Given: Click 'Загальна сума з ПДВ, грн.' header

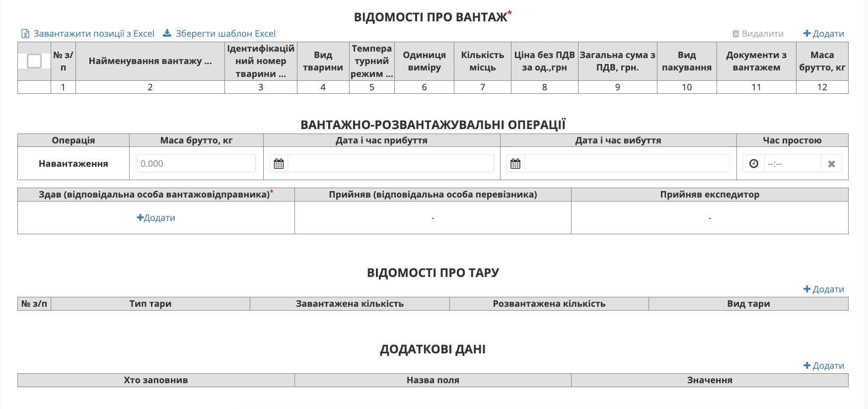Looking at the screenshot, I should click(x=618, y=61).
